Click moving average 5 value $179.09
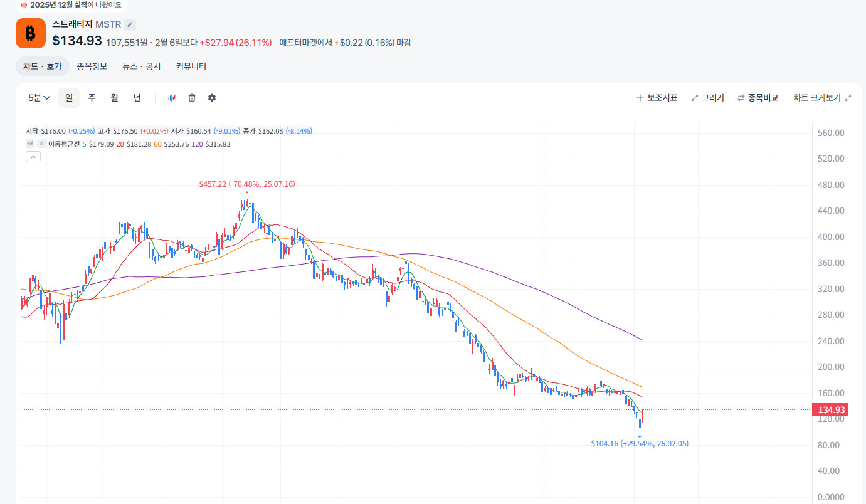This screenshot has width=866, height=504. tap(102, 144)
